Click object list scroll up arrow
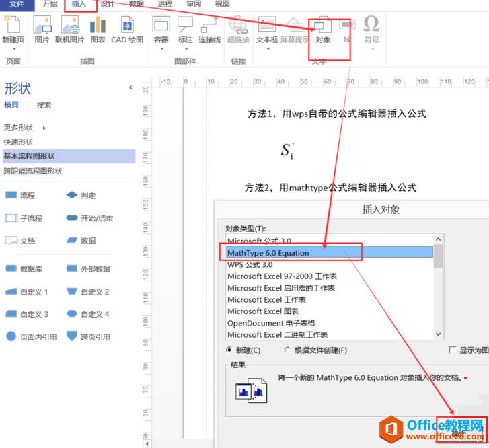489x448 pixels. [438, 239]
